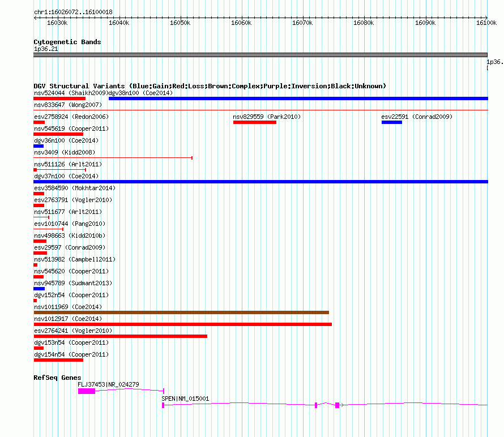The image size is (504, 437).
Task: Click the 16030k ruler tick label
Action: [57, 23]
